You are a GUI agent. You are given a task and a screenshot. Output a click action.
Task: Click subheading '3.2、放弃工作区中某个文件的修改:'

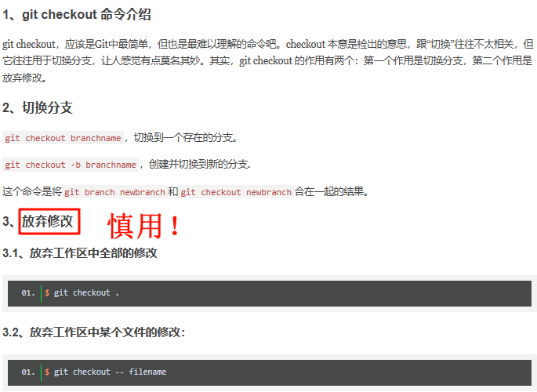click(x=94, y=332)
